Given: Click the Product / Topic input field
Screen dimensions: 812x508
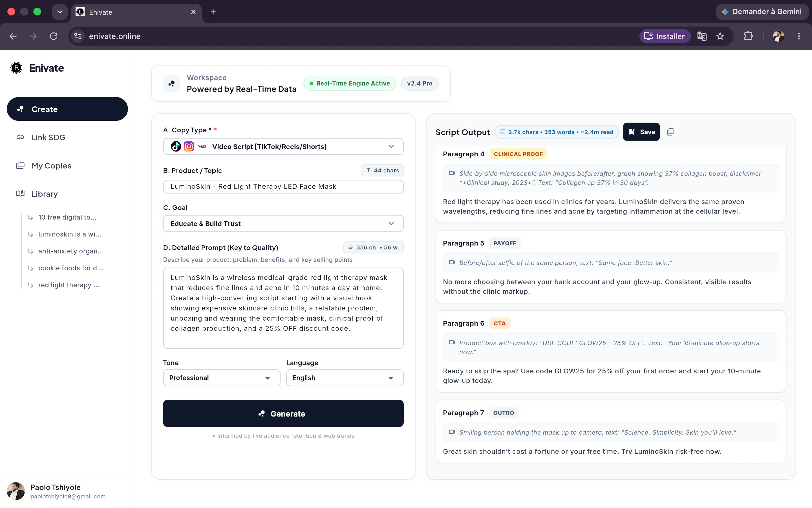Looking at the screenshot, I should coord(283,187).
